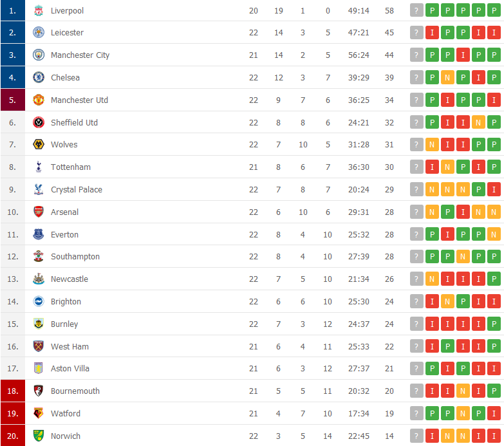The image size is (504, 446).
Task: Click the Liverpool club crest icon
Action: pos(39,11)
